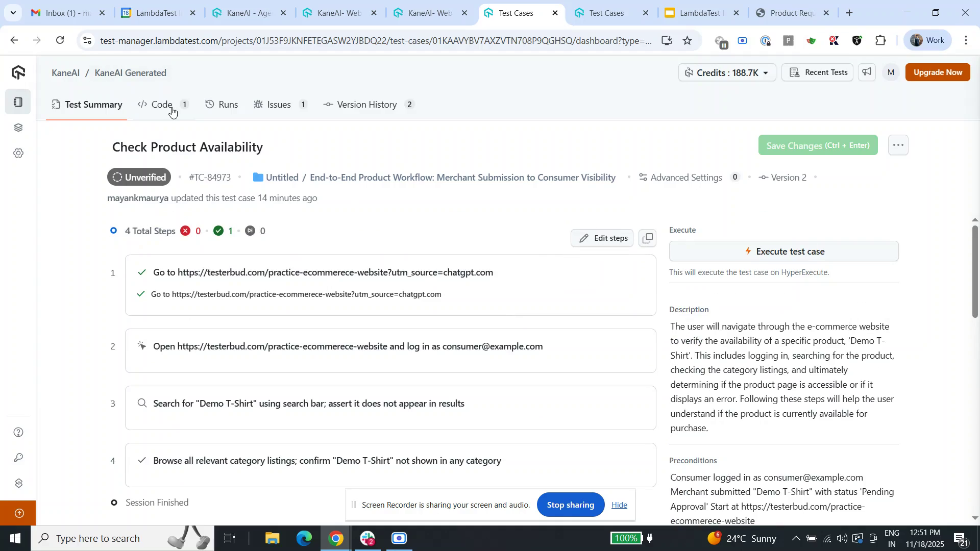Viewport: 980px width, 551px height.
Task: Select the layers icon in left sidebar
Action: (x=18, y=128)
